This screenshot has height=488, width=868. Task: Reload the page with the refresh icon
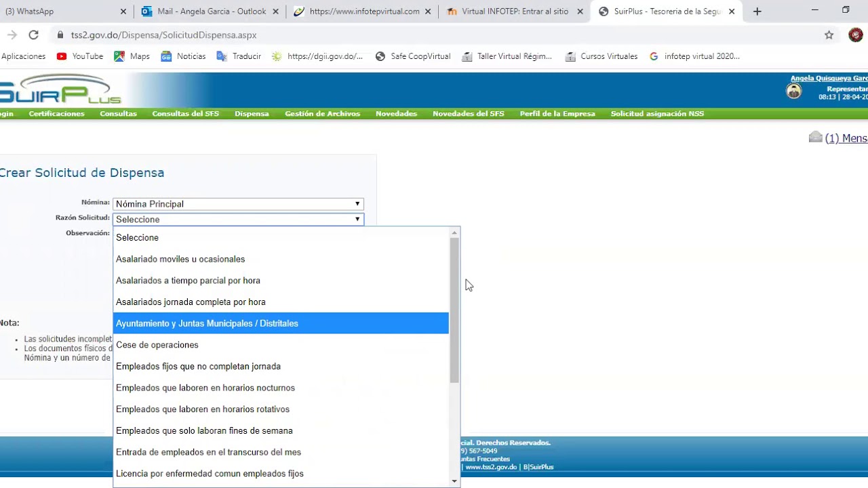(33, 35)
